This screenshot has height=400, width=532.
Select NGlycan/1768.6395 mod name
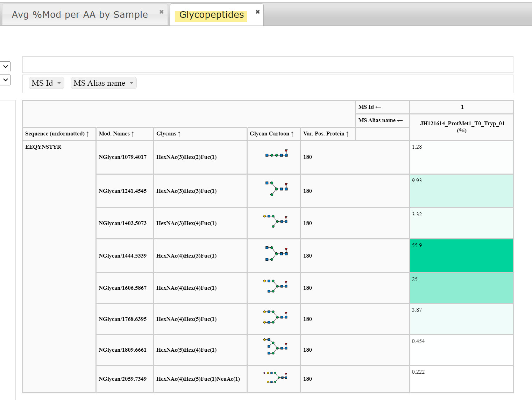122,319
